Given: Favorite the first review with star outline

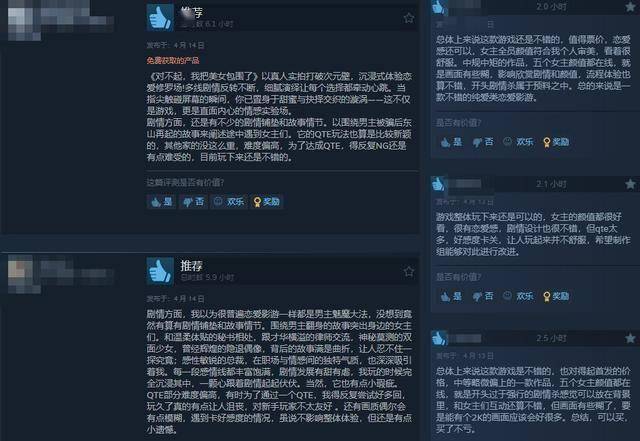Looking at the screenshot, I should [409, 18].
